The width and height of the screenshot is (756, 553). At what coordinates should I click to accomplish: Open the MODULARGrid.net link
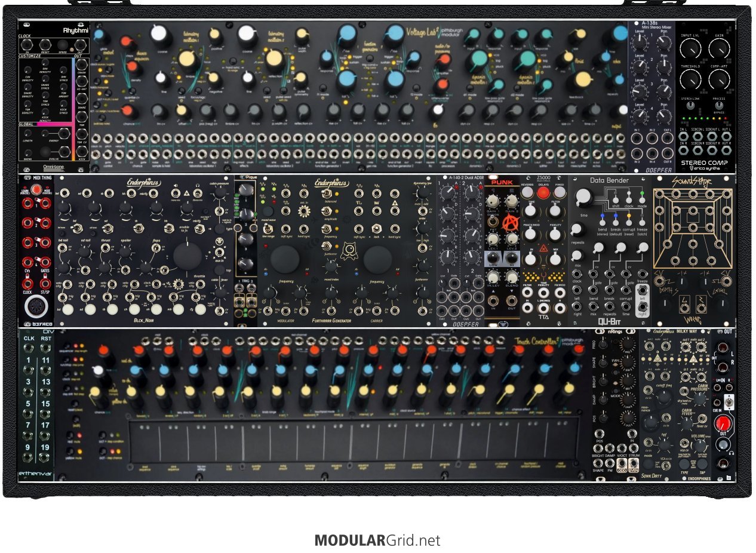(377, 541)
